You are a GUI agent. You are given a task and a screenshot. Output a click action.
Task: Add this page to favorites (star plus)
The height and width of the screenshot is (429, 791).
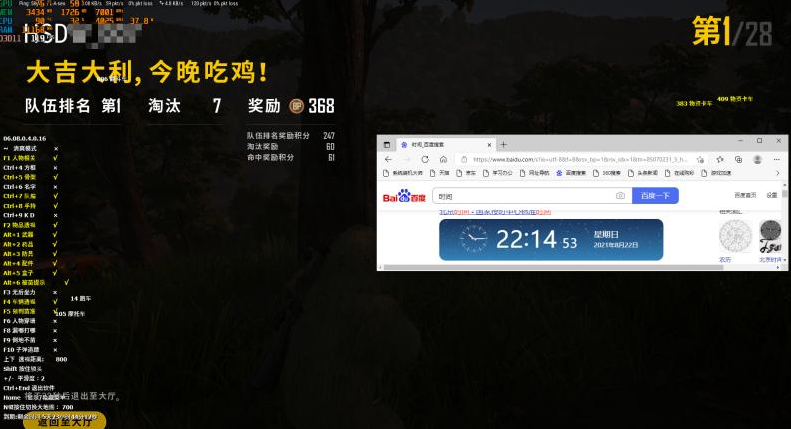700,159
